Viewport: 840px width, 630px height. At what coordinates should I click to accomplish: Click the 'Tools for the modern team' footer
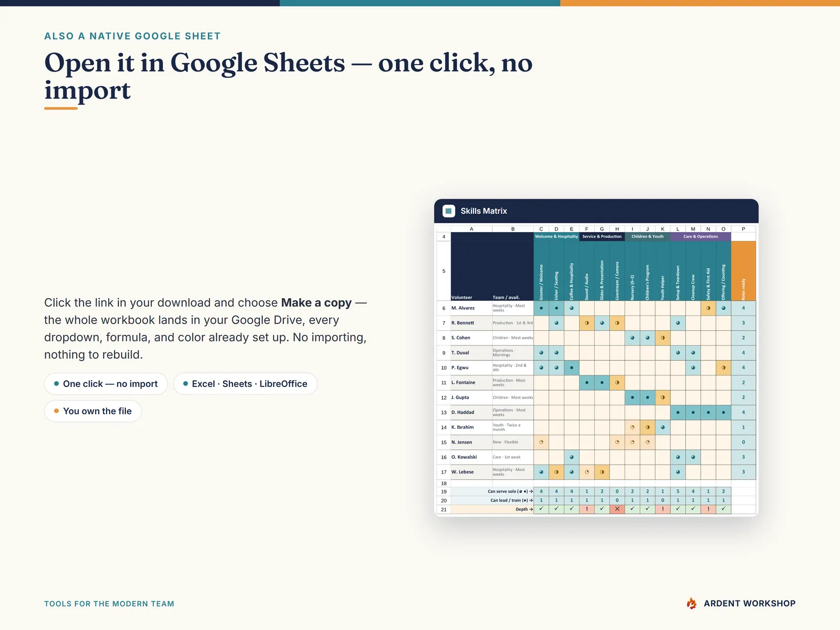click(x=109, y=604)
